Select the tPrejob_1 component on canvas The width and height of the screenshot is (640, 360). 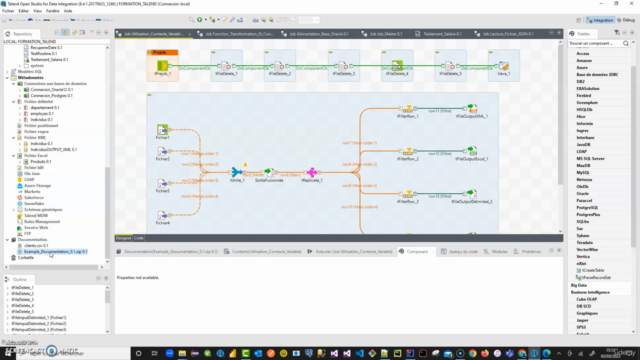coord(162,66)
